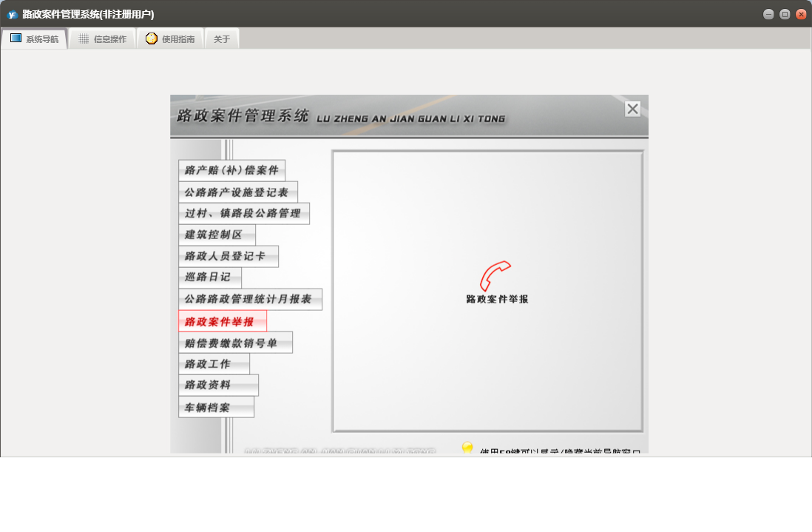
Task: Select 过村、镇路段公路管理 entry
Action: coord(244,213)
